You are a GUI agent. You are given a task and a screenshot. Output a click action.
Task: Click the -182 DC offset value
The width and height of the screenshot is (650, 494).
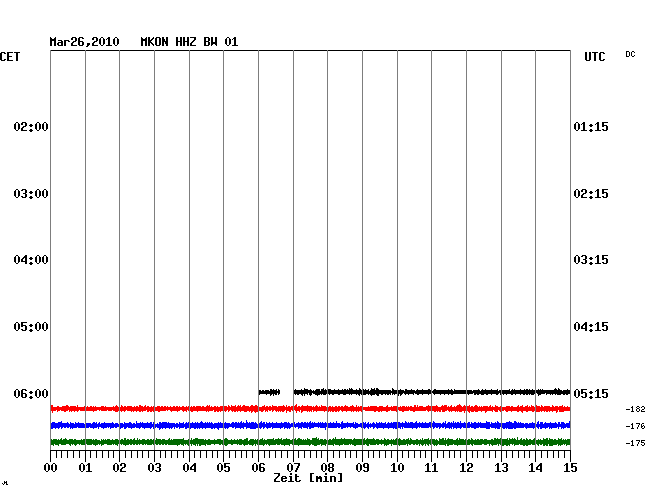pyautogui.click(x=635, y=409)
